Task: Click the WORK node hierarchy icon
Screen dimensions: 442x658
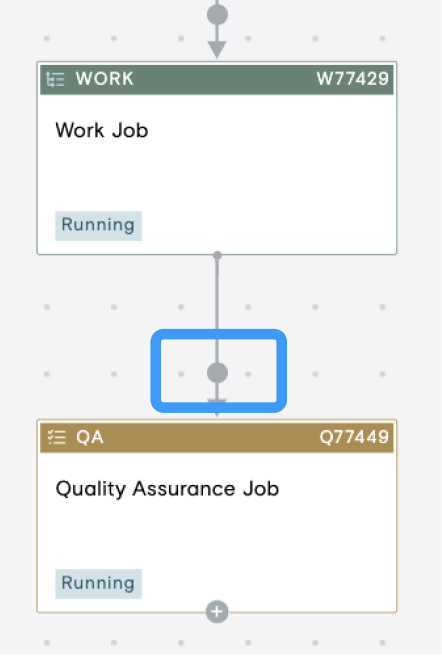Action: 55,79
